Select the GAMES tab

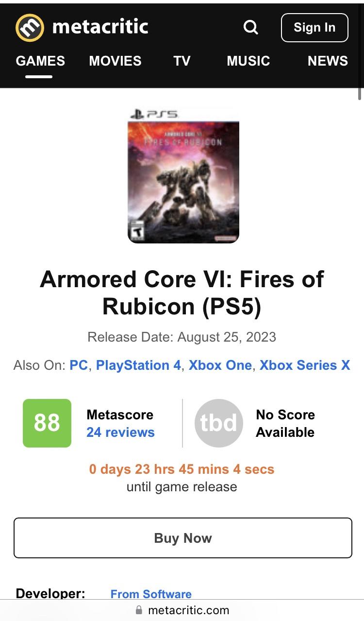(40, 61)
